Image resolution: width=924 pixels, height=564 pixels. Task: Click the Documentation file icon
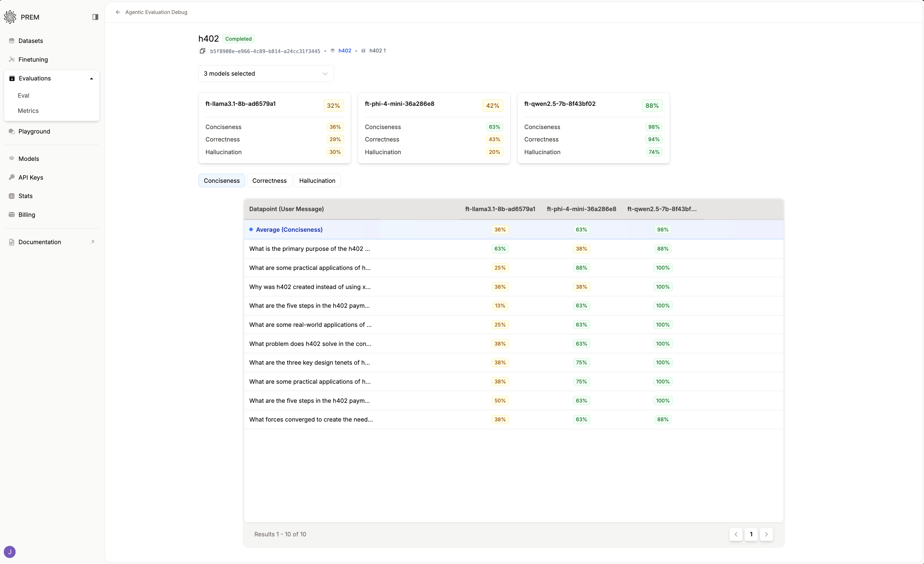12,242
